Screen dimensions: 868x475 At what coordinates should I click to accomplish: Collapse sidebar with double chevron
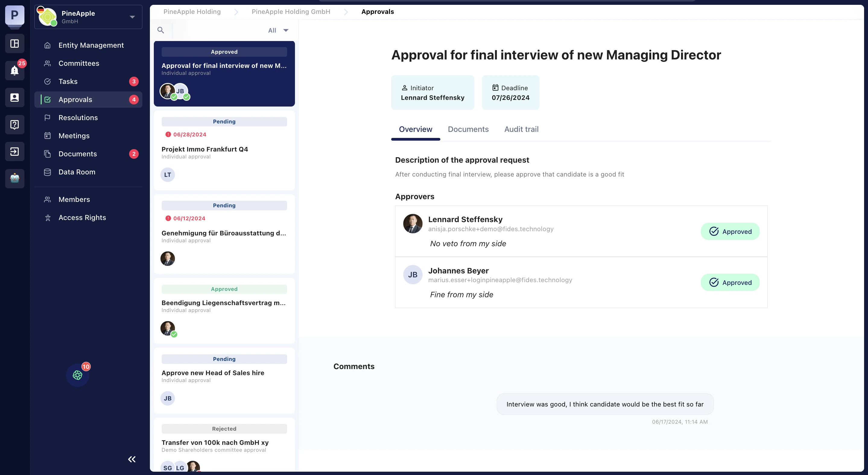132,459
